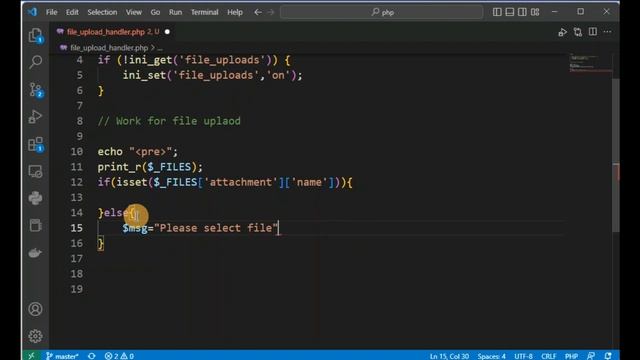The height and width of the screenshot is (360, 640).
Task: Open the Extensions view
Action: tap(36, 144)
